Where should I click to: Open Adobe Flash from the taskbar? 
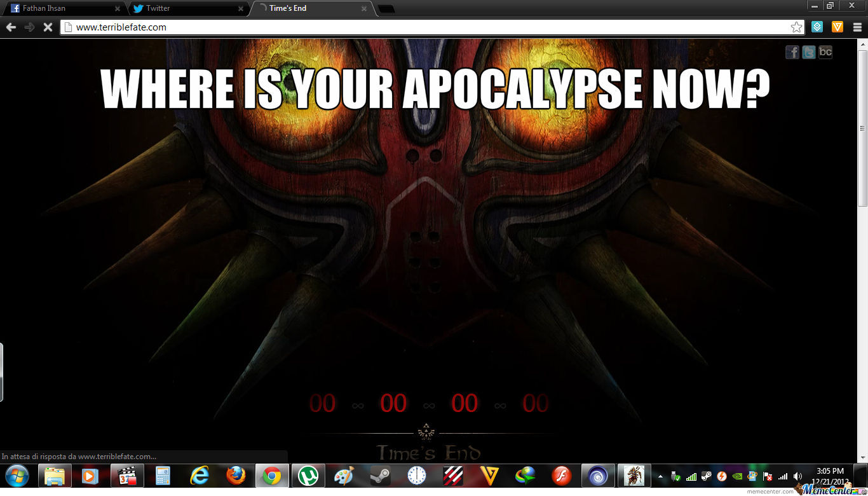click(562, 476)
